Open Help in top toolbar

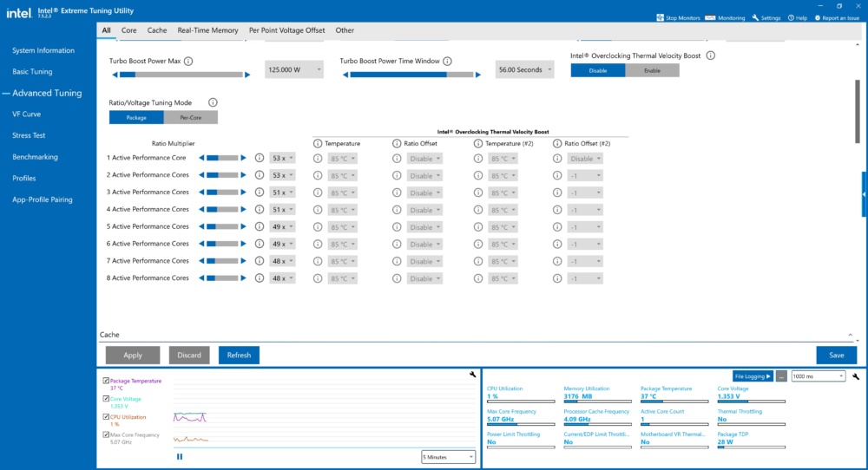(798, 17)
